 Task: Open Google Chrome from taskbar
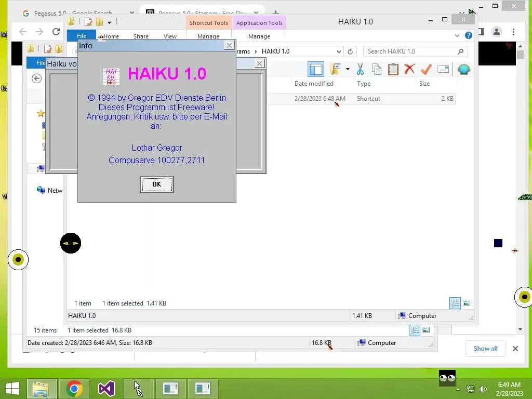pos(74,389)
